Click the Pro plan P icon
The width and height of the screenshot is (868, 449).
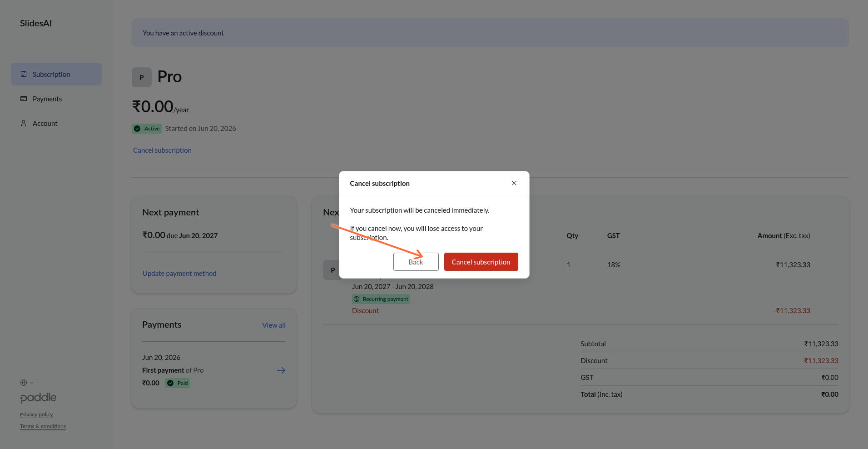[x=142, y=77]
